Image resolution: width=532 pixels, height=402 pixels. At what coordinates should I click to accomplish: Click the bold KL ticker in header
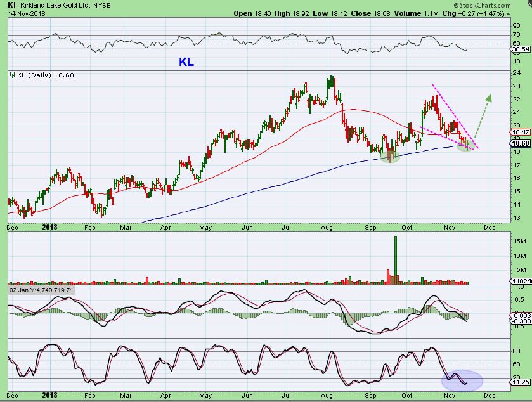(13, 5)
